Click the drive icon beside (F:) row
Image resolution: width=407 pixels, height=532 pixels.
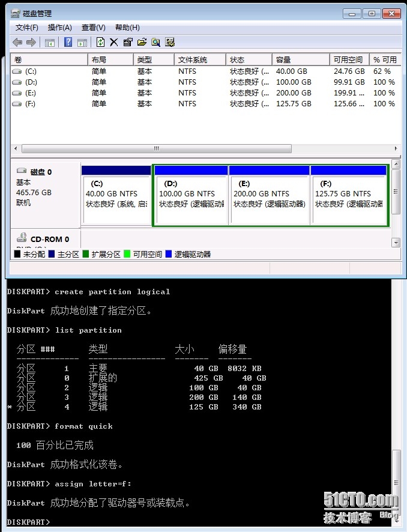click(x=17, y=104)
